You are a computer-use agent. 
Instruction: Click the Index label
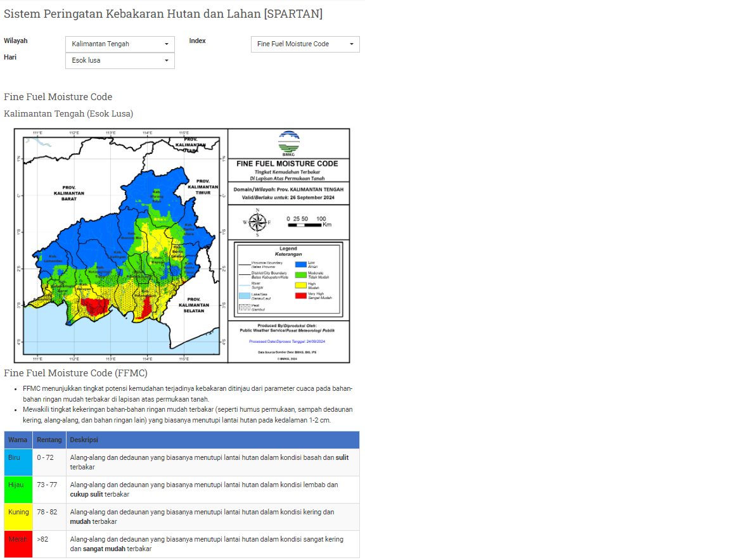point(198,41)
